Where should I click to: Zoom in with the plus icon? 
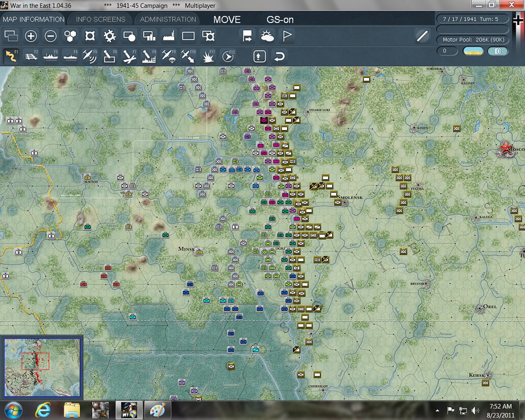[x=31, y=36]
